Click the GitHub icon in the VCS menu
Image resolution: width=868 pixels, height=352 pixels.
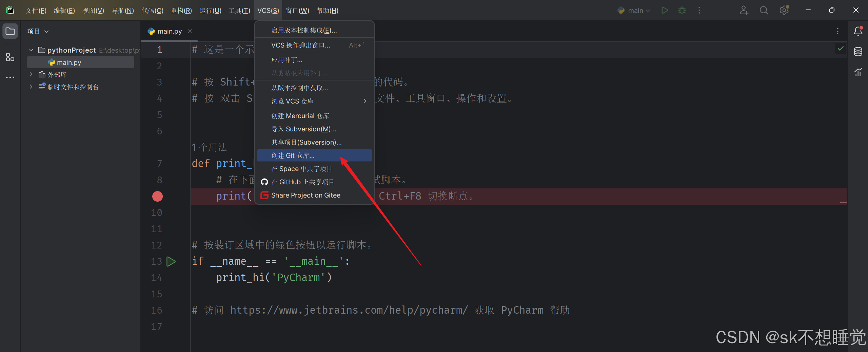point(264,182)
